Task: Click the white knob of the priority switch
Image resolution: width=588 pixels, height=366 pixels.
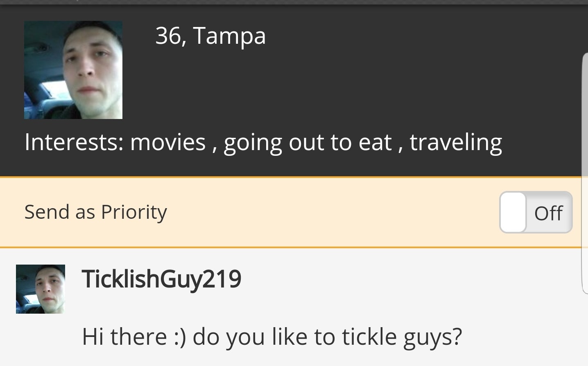Action: [513, 212]
